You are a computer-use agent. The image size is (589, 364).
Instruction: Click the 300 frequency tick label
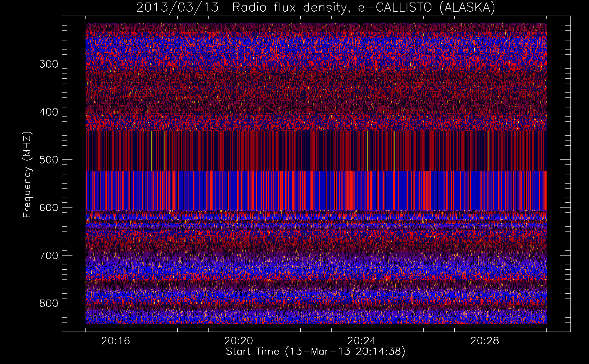(x=49, y=64)
